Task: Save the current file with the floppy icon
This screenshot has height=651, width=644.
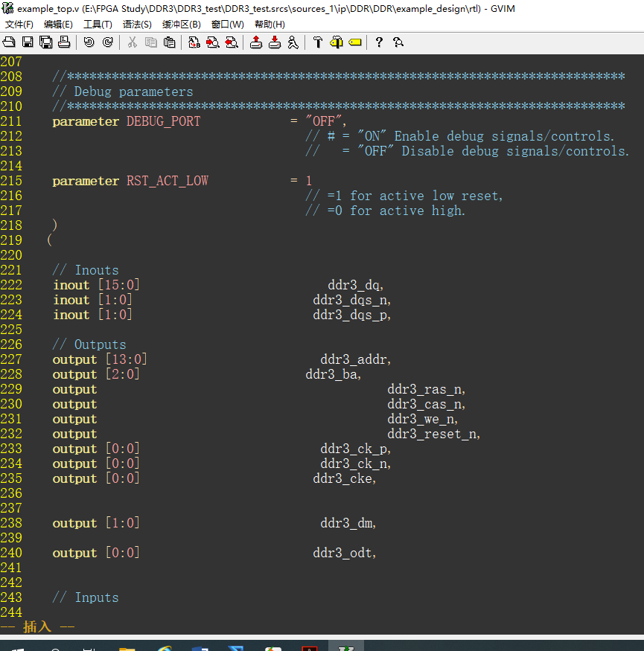Action: (x=28, y=42)
